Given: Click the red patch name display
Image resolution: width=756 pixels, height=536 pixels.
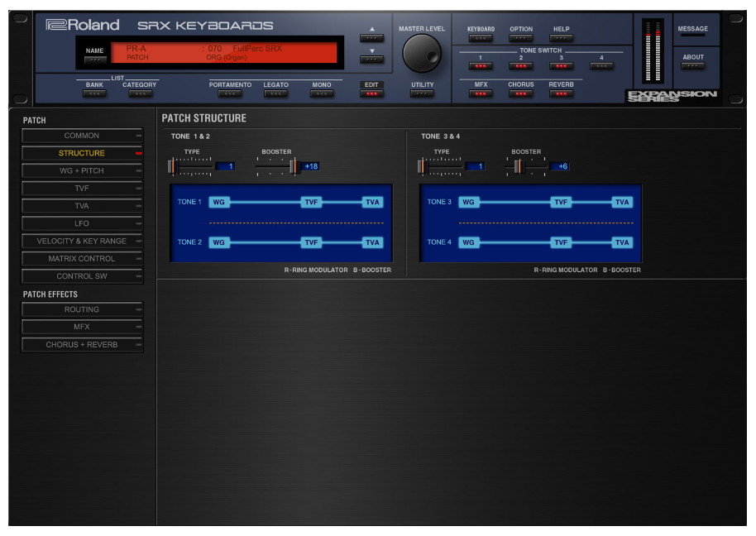Looking at the screenshot, I should [224, 53].
